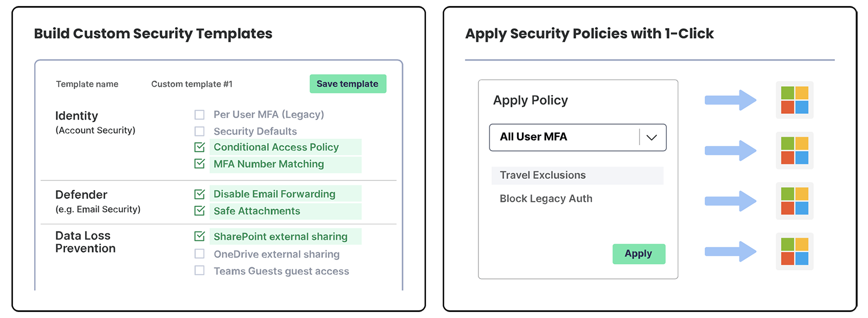Screen dimensions: 868x318
Task: Disable the Safe Attachments checkbox
Action: (200, 211)
